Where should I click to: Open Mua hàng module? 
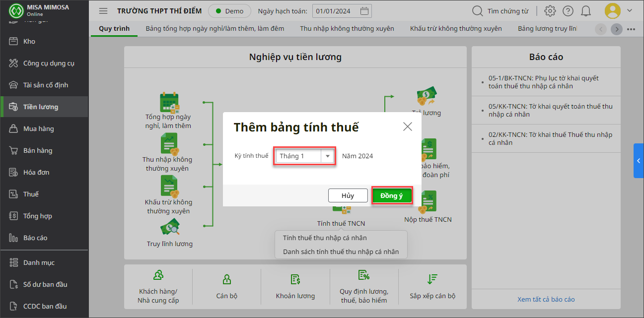[x=44, y=128]
